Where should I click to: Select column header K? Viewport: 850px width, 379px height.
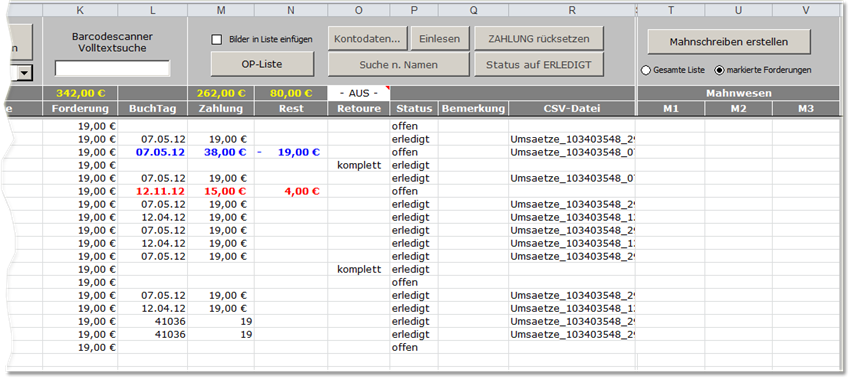[x=80, y=10]
